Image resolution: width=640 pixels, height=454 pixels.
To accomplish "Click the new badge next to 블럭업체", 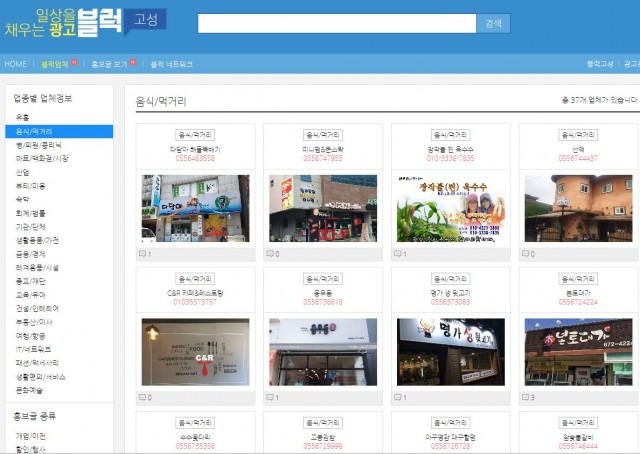I will coord(74,62).
